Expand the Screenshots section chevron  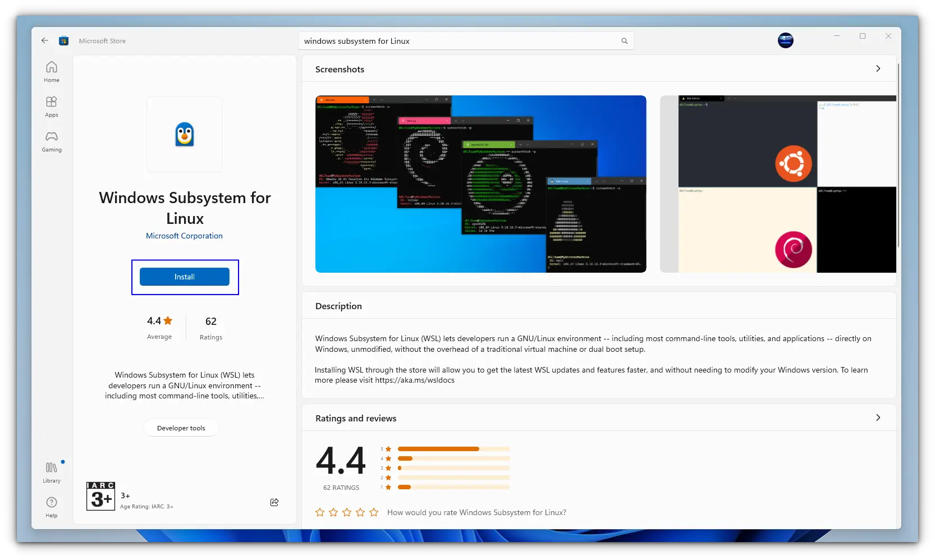pos(878,68)
